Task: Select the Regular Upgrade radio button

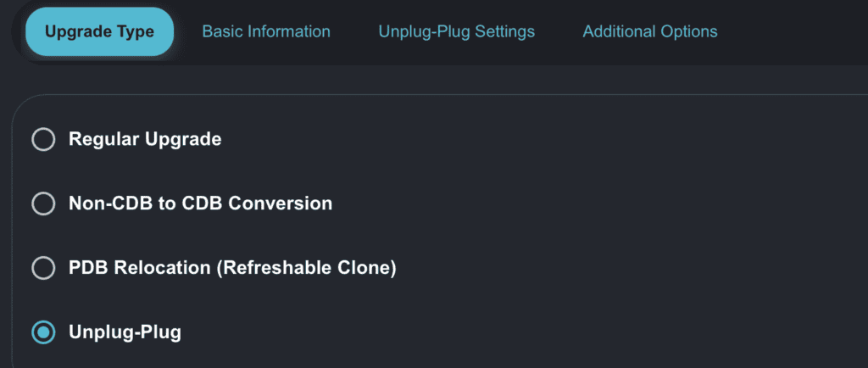Action: click(43, 139)
